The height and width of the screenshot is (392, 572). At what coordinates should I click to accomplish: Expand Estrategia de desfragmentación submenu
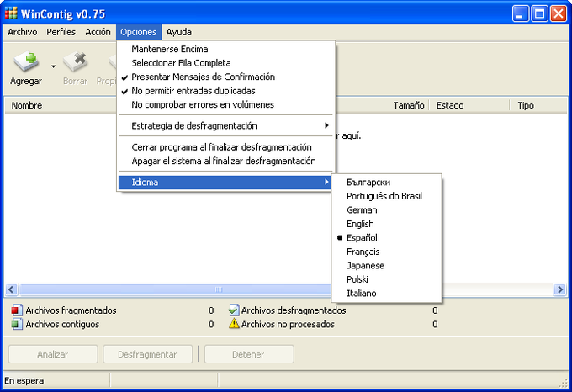(x=226, y=126)
